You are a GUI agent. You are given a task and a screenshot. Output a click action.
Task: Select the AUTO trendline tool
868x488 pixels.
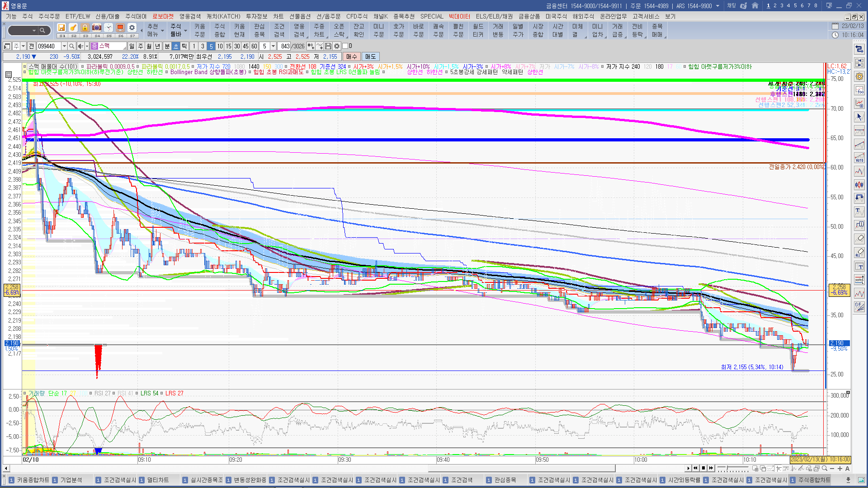point(859,158)
